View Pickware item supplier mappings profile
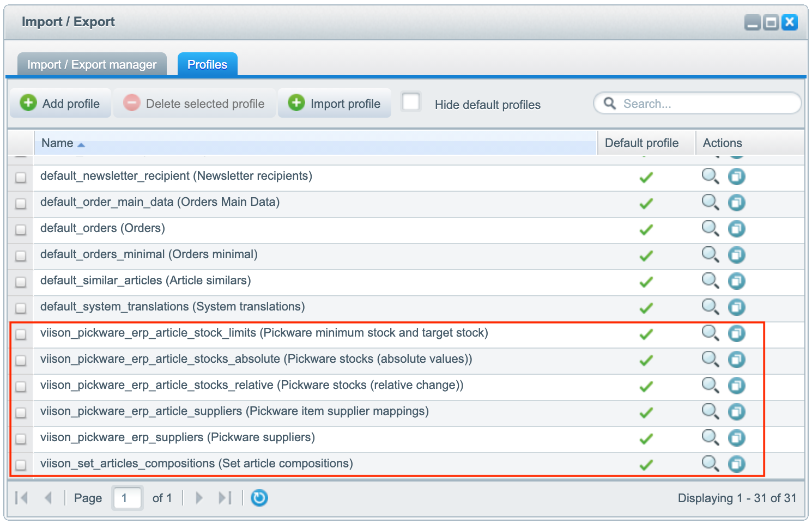Screen dimensions: 812x524 710,412
